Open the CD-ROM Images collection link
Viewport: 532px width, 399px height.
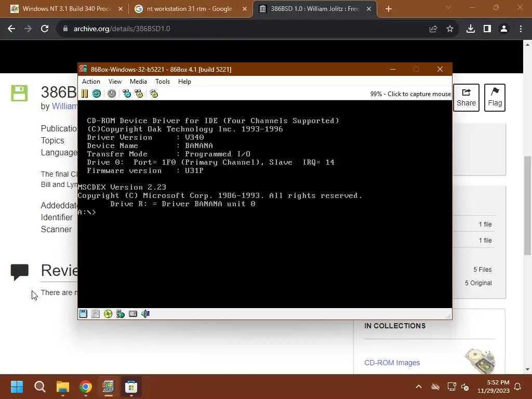(x=392, y=363)
